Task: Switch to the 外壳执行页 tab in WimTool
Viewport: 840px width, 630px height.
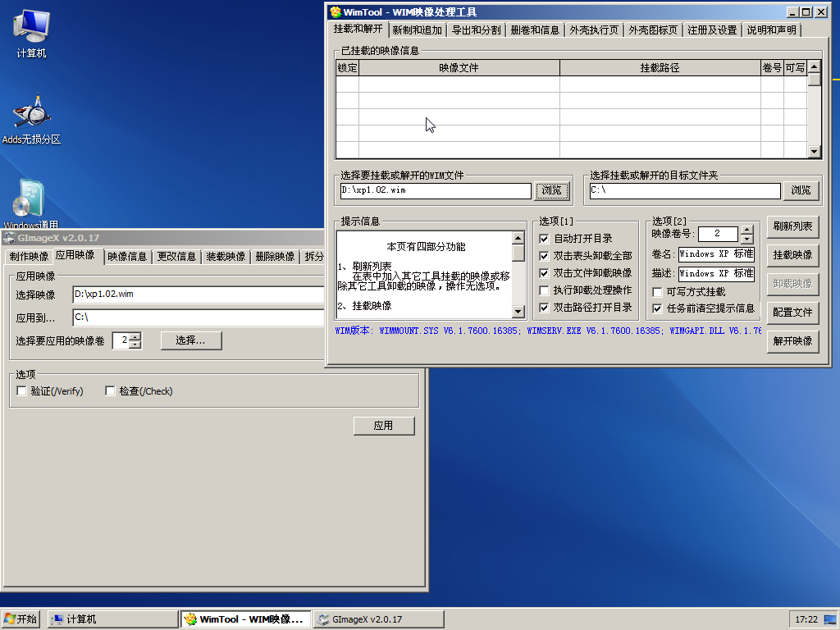Action: point(594,30)
